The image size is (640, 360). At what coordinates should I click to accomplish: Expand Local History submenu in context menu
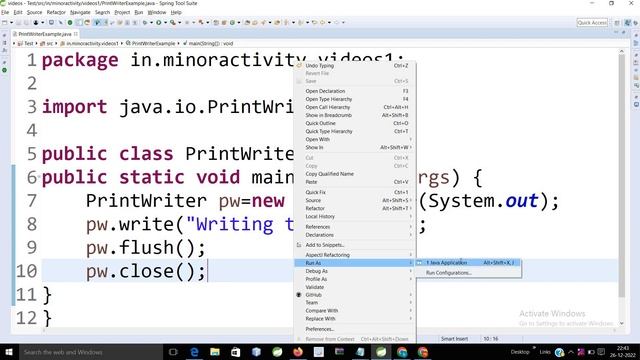click(355, 216)
